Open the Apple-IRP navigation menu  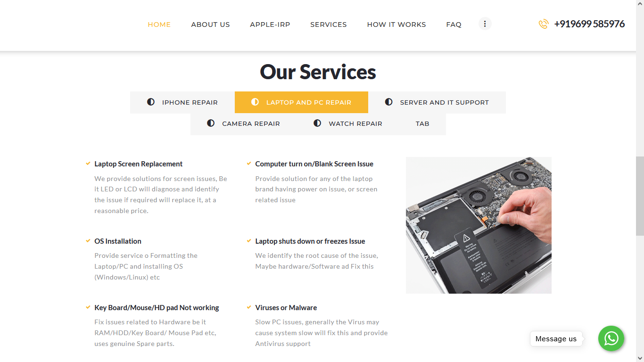[270, 25]
